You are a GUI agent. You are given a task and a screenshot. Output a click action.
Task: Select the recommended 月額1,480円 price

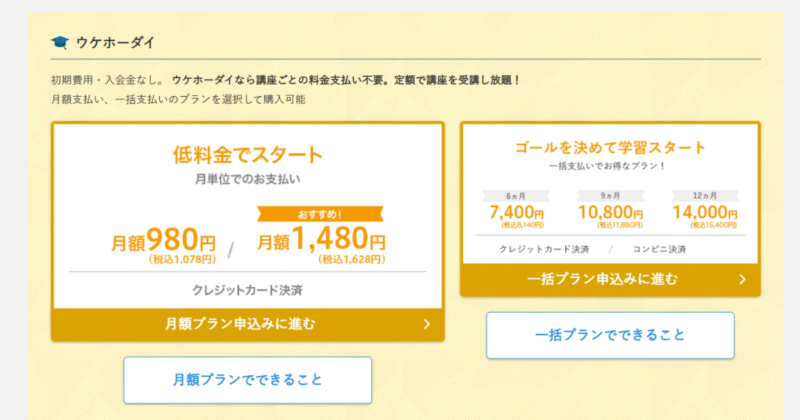321,244
